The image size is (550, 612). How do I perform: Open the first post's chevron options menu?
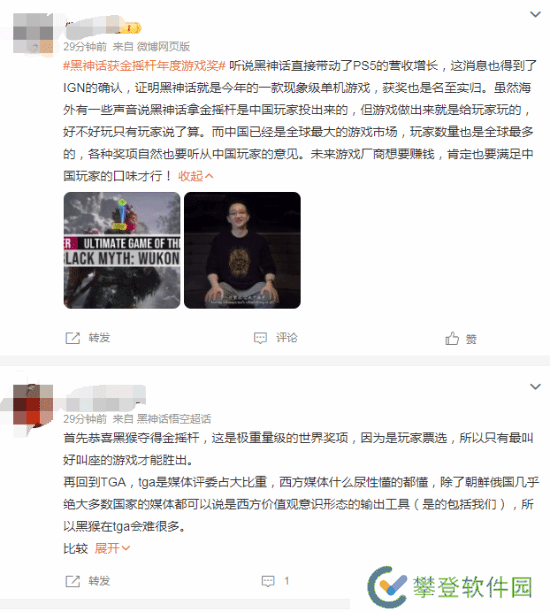point(535,14)
